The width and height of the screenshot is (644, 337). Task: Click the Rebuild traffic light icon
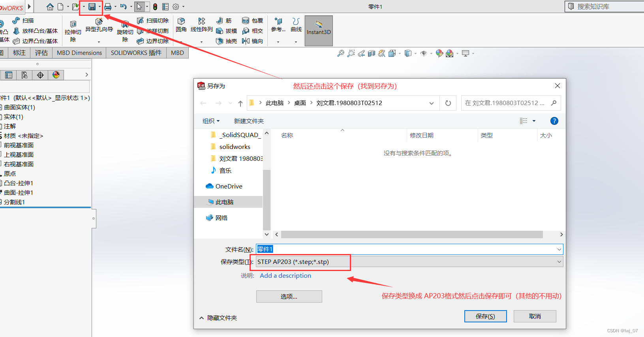[155, 7]
